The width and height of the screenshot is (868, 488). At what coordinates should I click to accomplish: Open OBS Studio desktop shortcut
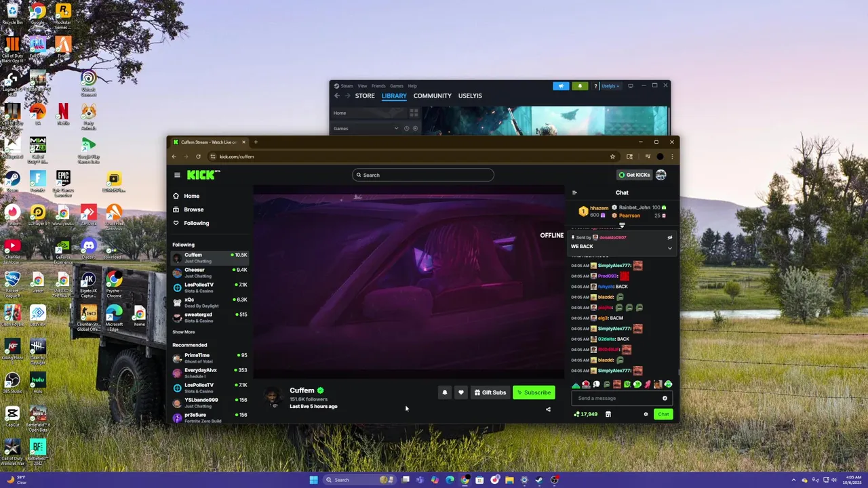click(12, 382)
